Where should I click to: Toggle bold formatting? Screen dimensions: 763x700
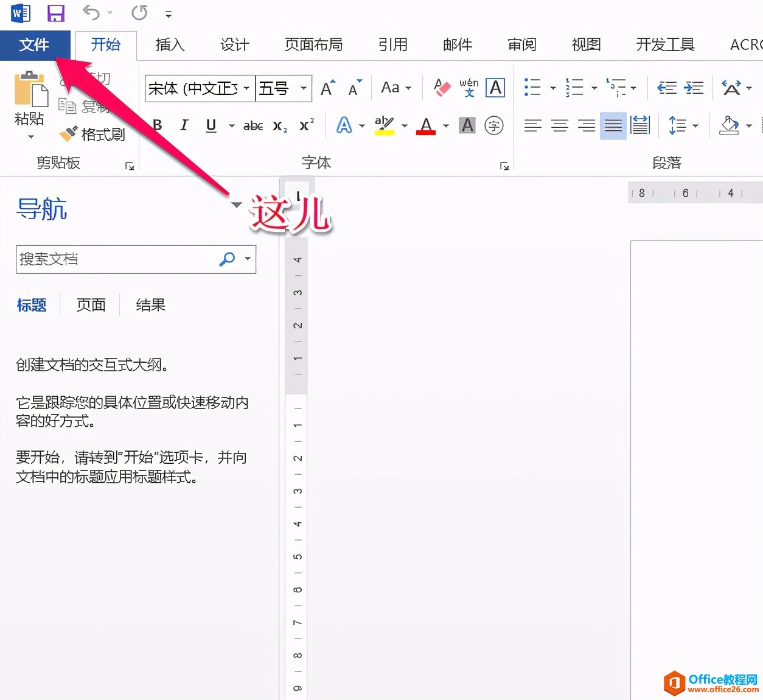[x=157, y=125]
